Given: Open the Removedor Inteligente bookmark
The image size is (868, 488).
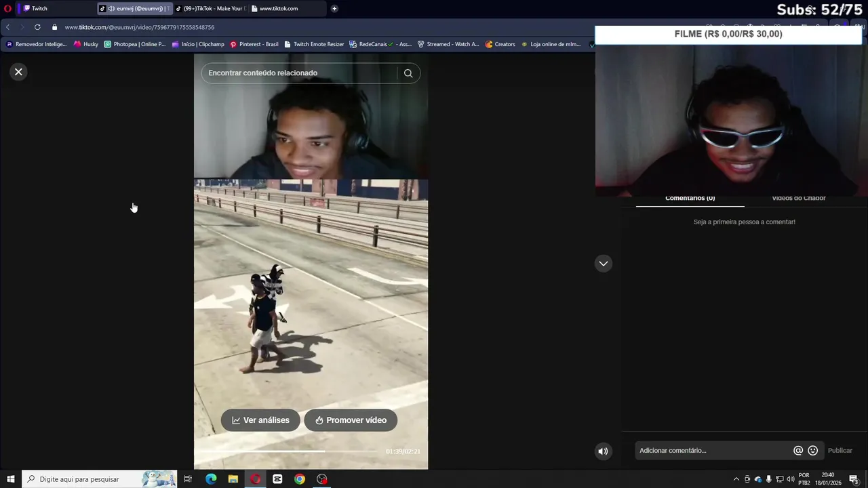Looking at the screenshot, I should pos(37,44).
